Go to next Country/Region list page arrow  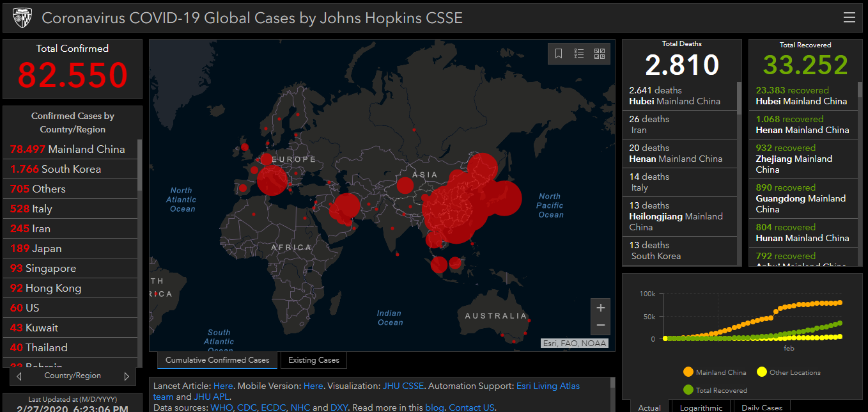point(127,376)
